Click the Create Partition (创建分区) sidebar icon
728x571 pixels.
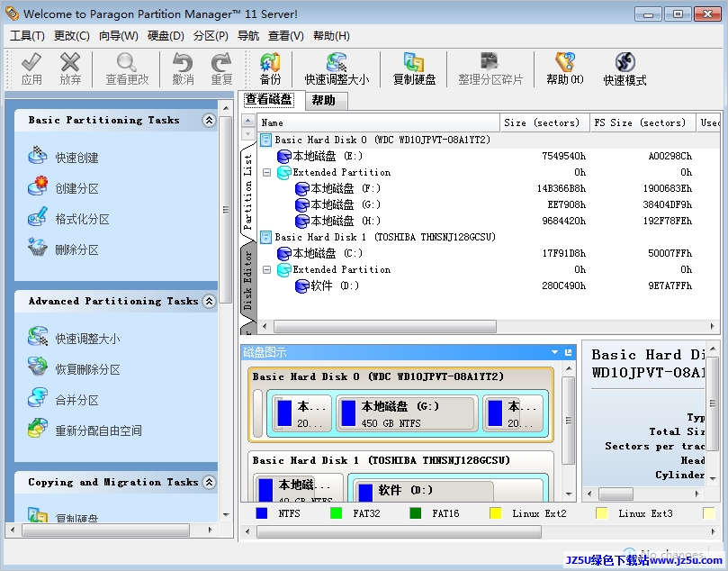(x=37, y=186)
